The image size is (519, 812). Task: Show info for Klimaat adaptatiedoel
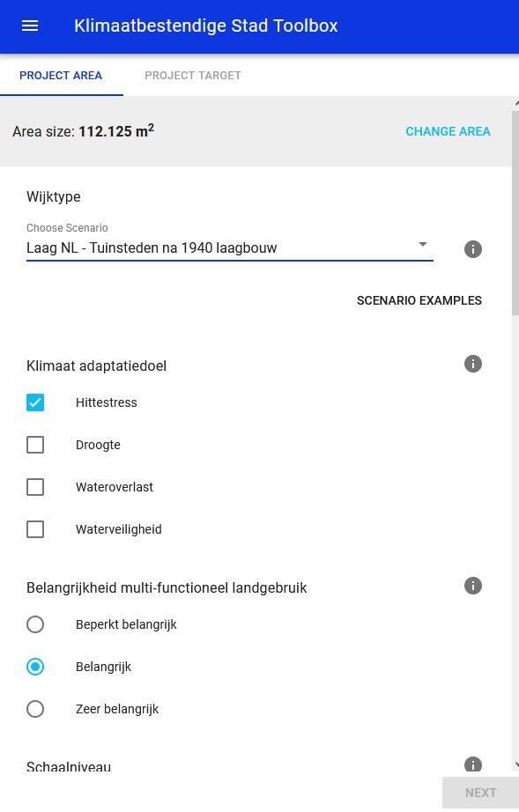[473, 364]
